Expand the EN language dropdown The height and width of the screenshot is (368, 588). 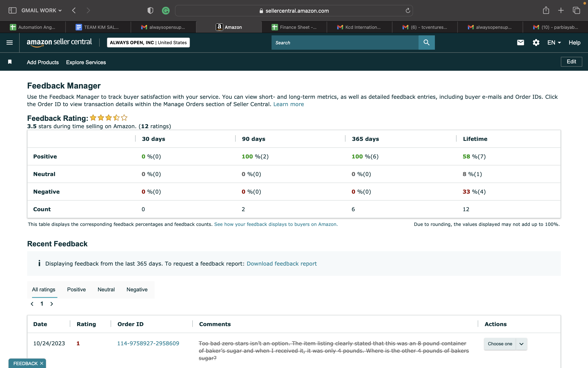click(554, 43)
